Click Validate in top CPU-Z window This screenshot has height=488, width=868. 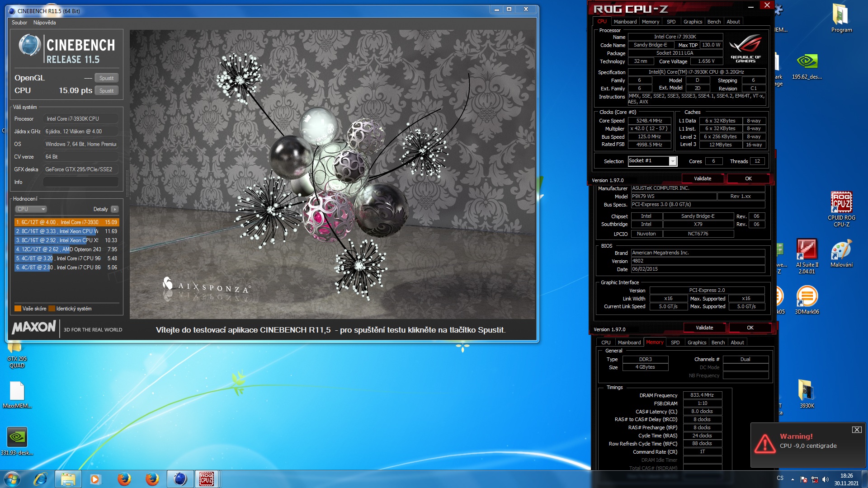703,178
